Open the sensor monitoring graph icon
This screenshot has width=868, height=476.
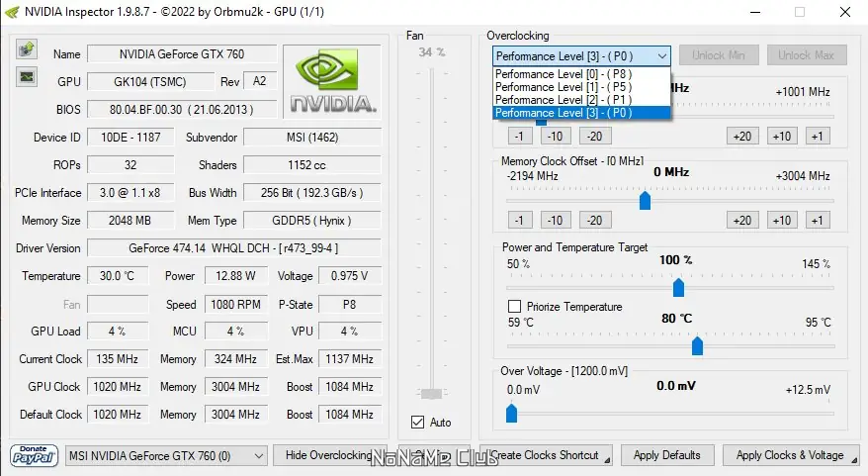click(x=26, y=76)
